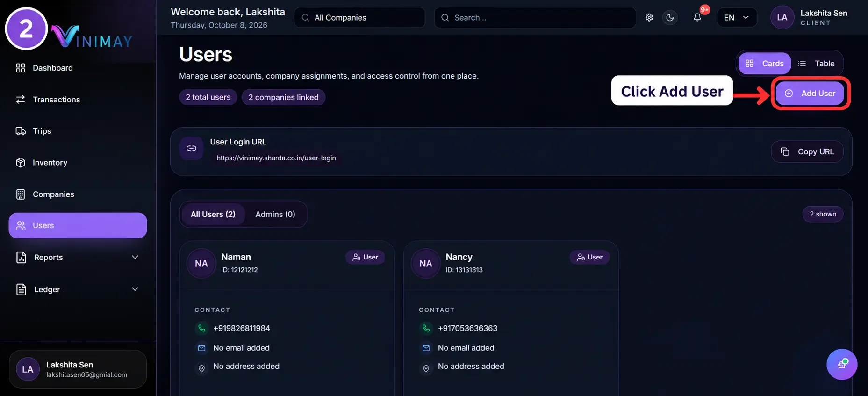Screen dimensions: 868x396
Task: Switch to Table view
Action: 816,63
